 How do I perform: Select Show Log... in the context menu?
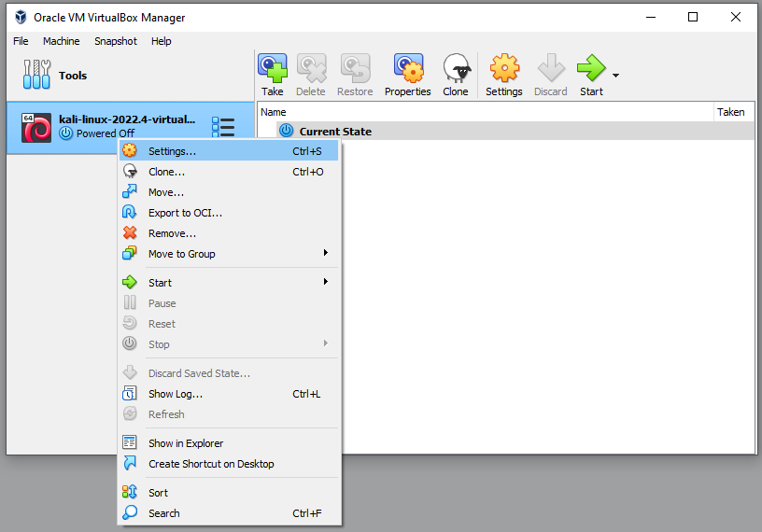pos(176,394)
